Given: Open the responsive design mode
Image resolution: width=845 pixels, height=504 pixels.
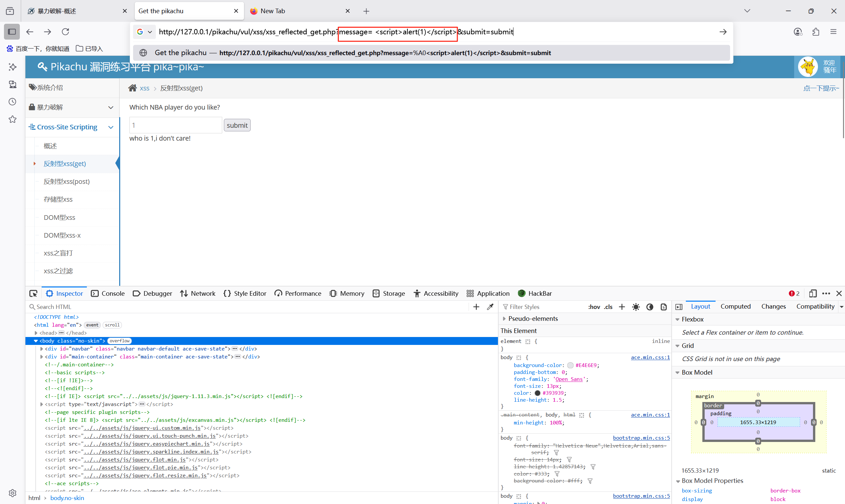Looking at the screenshot, I should pos(813,293).
